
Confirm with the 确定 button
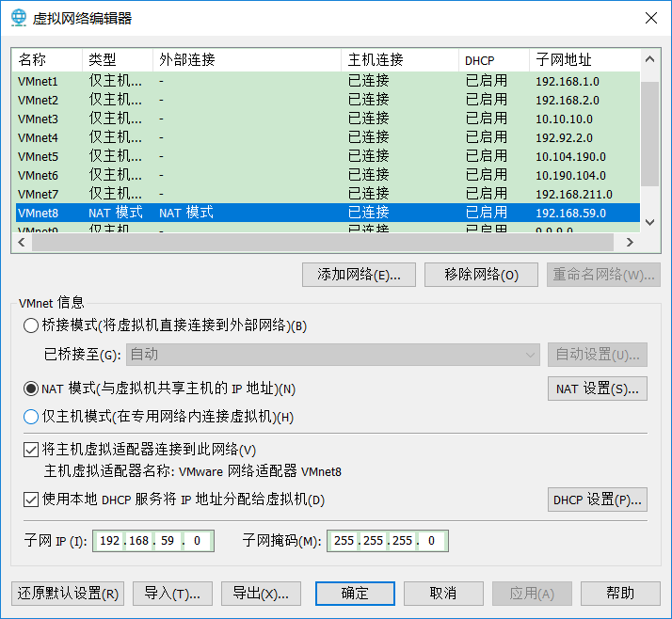click(355, 594)
